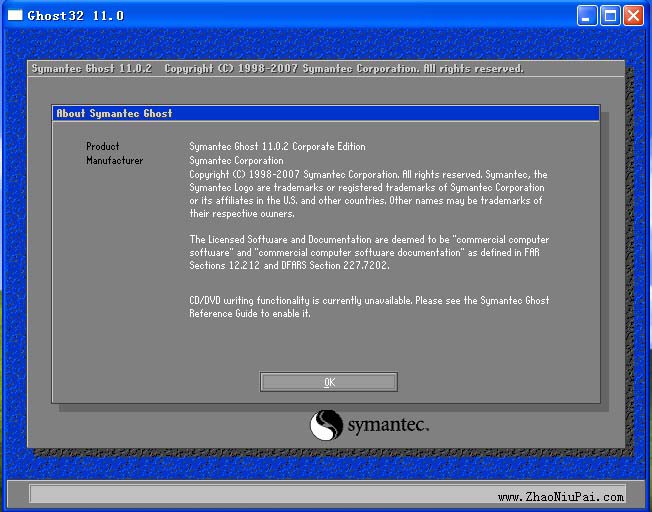This screenshot has width=652, height=512.
Task: Click the Symantec yin-yang logo icon
Action: click(x=326, y=425)
